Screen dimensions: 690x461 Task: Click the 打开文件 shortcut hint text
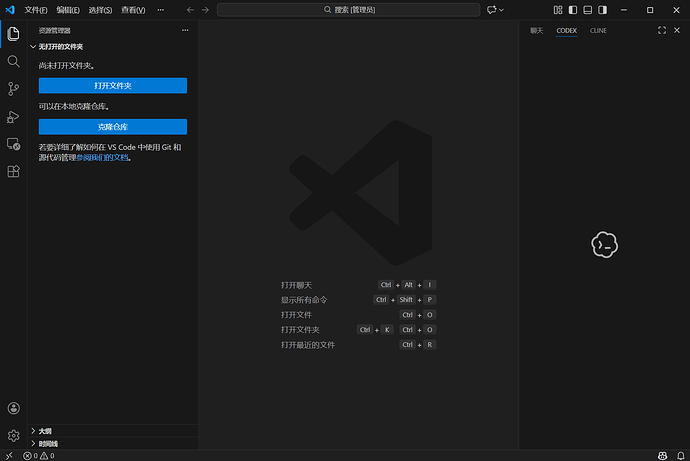point(296,315)
